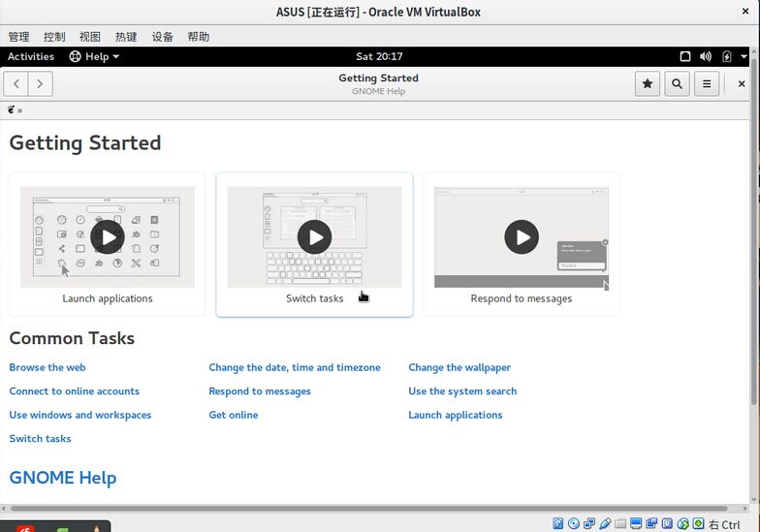
Task: Open the 控制 menu
Action: coord(54,37)
